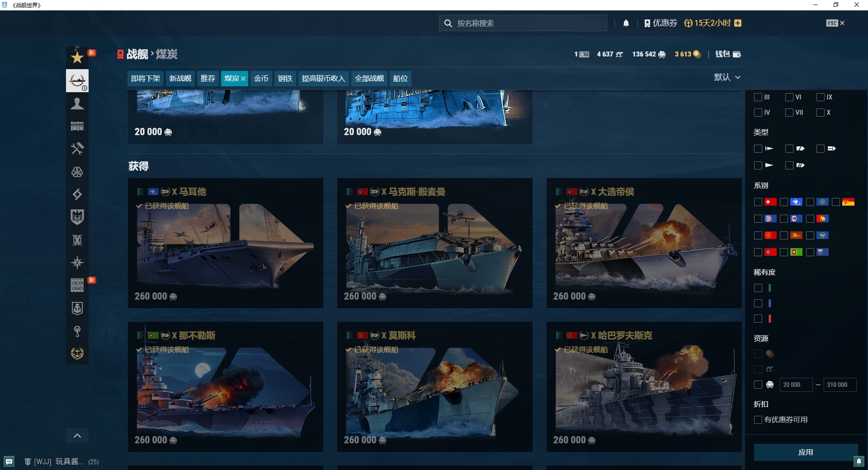Tick the Tier VII filter checkbox

pyautogui.click(x=789, y=113)
